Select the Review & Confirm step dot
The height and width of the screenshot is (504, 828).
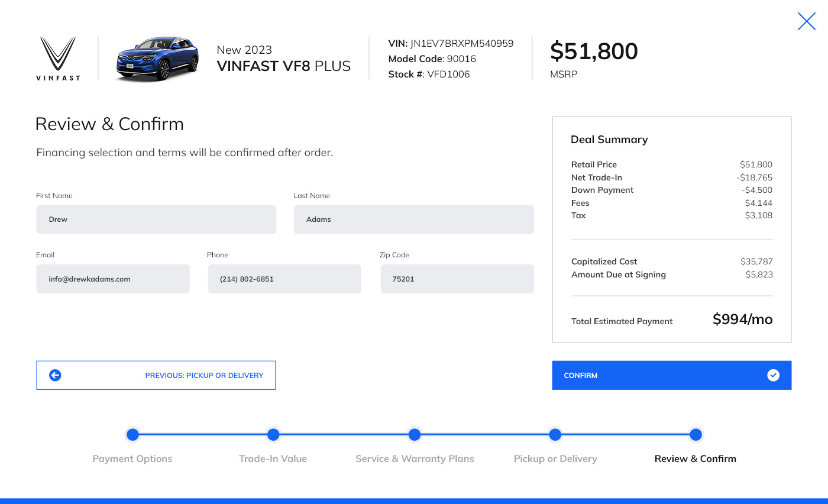(696, 435)
